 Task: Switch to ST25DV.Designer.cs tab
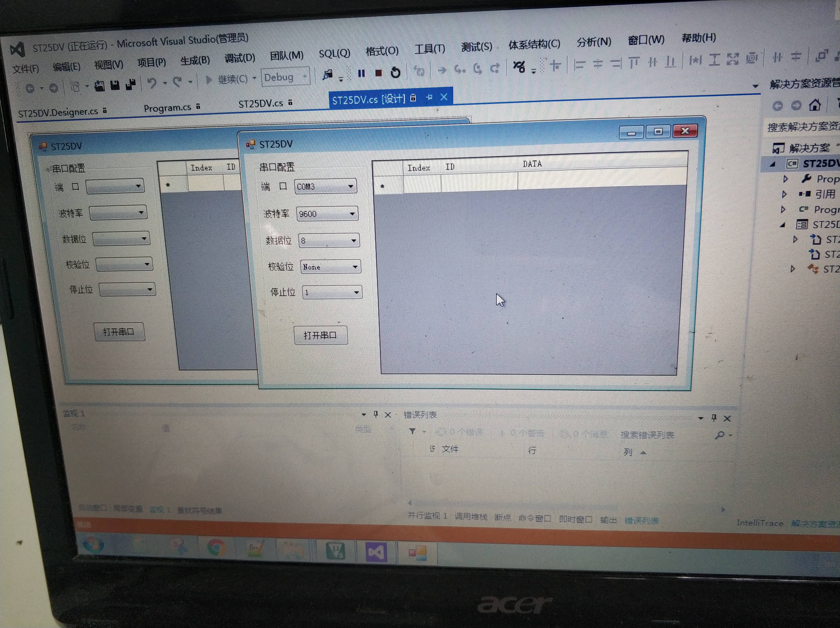58,112
